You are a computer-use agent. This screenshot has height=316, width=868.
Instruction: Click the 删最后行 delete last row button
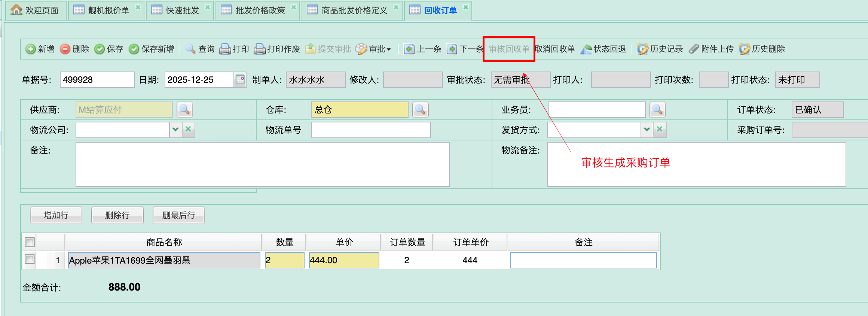(x=178, y=215)
